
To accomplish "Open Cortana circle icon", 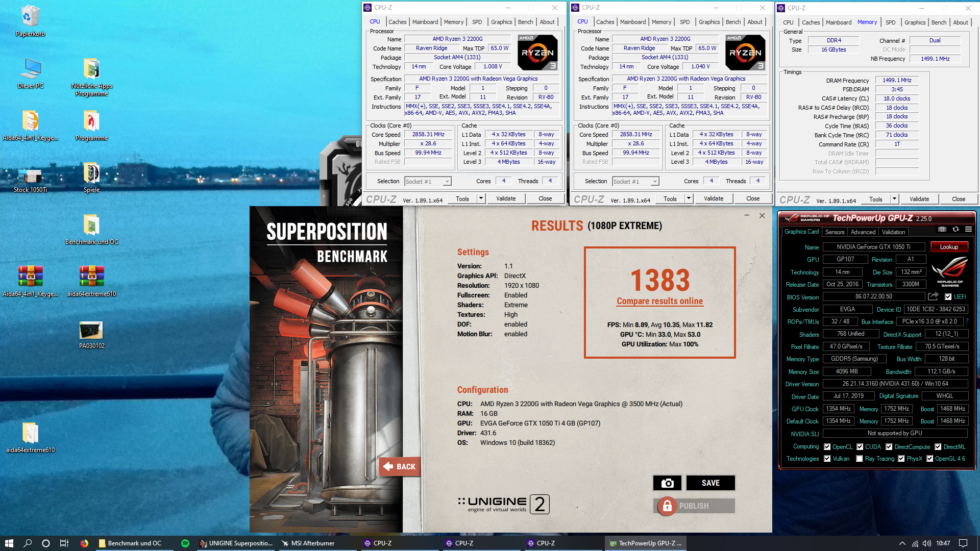I will (46, 543).
